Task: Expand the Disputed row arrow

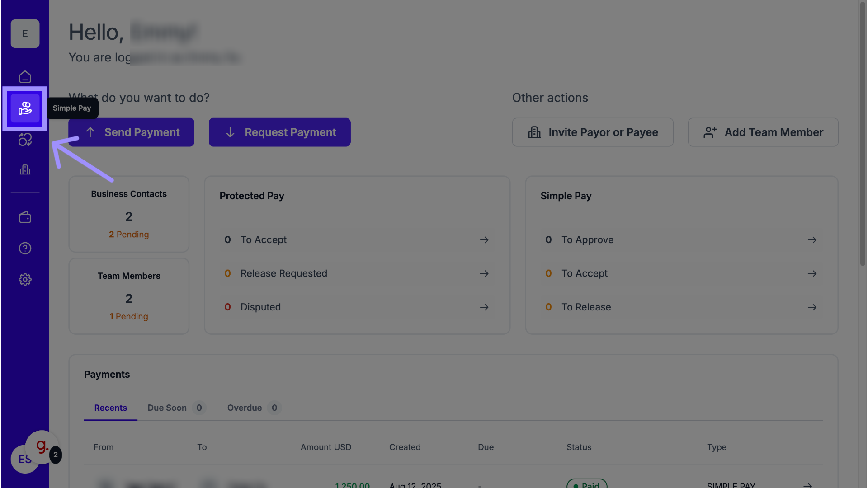Action: coord(484,307)
